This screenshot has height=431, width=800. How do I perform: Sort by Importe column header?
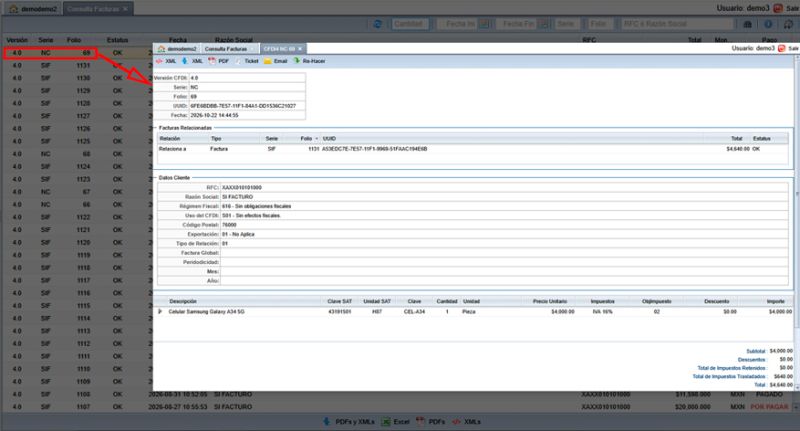pyautogui.click(x=776, y=301)
